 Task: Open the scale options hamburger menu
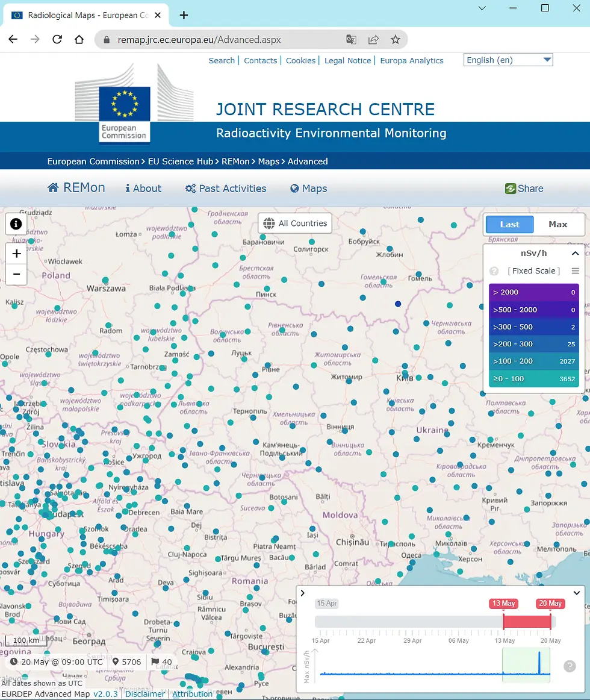pyautogui.click(x=576, y=271)
